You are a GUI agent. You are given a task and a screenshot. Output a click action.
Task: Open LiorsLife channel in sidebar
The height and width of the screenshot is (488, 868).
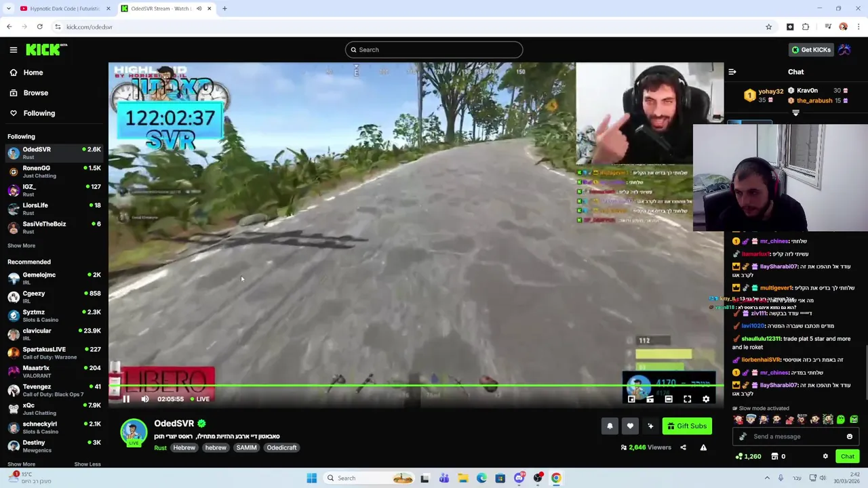tap(54, 209)
